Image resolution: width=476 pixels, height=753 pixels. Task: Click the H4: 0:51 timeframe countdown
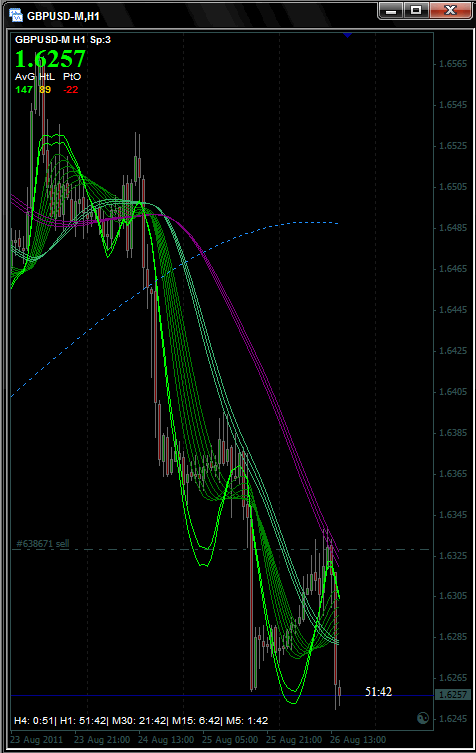[35, 720]
